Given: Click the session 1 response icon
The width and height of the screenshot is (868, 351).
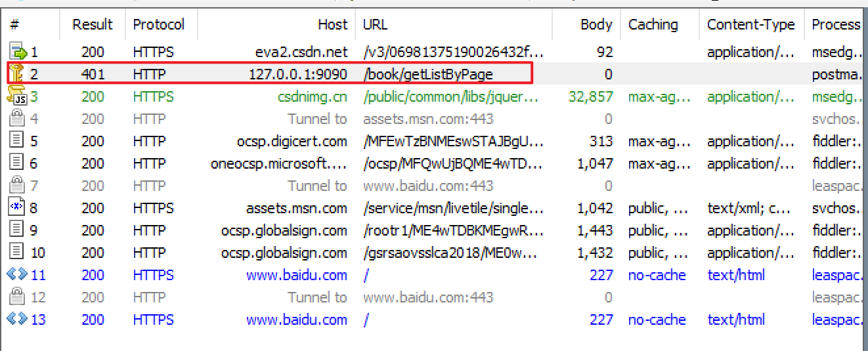Looking at the screenshot, I should [x=17, y=51].
